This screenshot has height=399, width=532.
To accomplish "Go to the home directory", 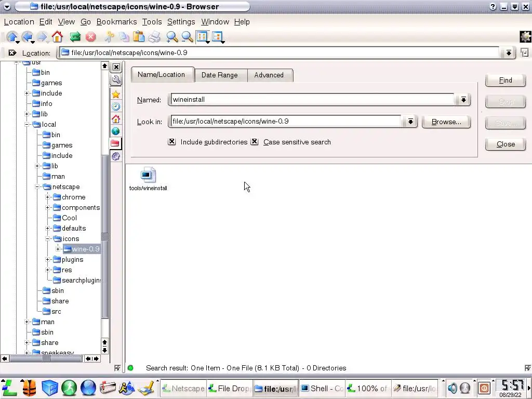I will coord(57,37).
